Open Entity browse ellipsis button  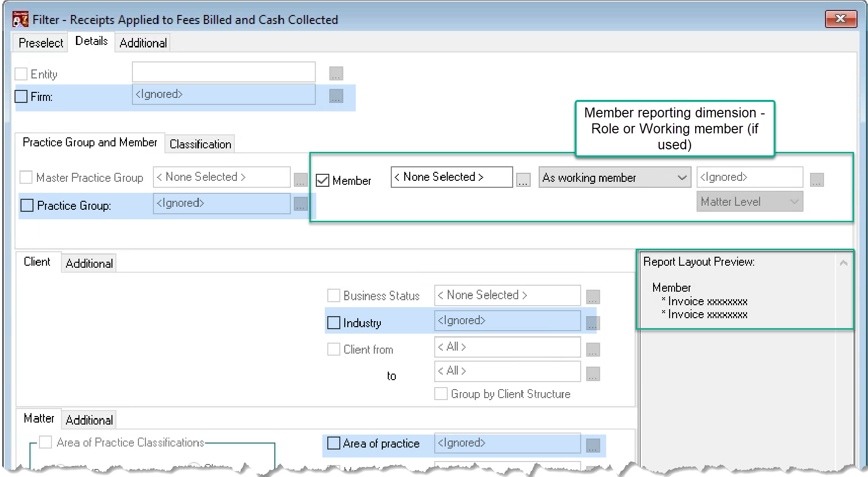click(336, 73)
